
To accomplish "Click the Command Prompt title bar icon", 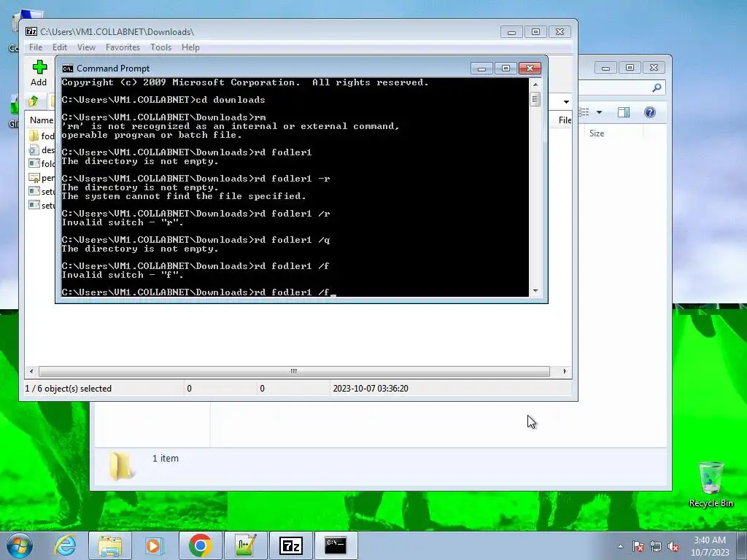I will (x=68, y=69).
